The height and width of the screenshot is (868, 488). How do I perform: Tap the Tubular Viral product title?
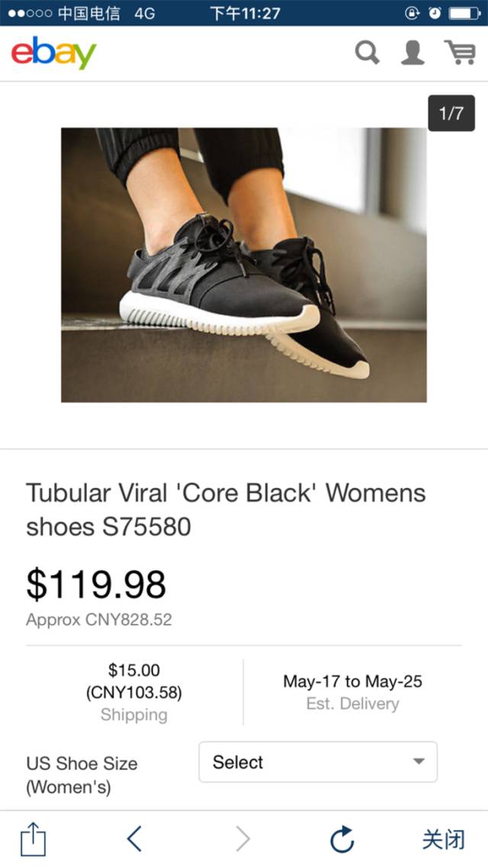coord(226,510)
